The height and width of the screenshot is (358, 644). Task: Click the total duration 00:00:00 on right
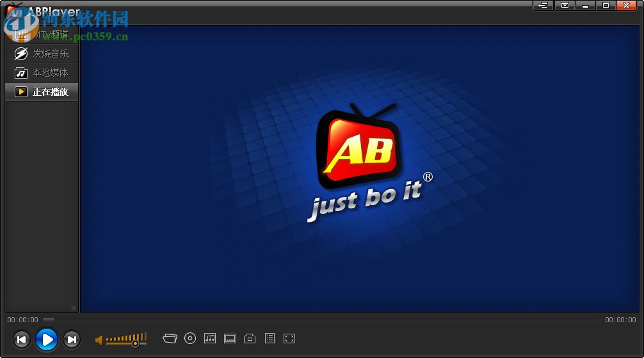620,320
